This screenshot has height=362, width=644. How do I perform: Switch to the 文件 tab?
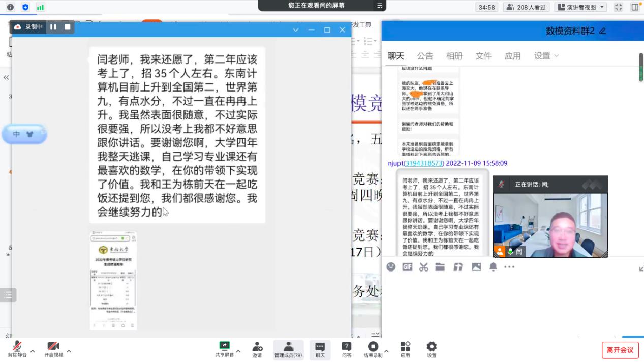click(x=483, y=56)
